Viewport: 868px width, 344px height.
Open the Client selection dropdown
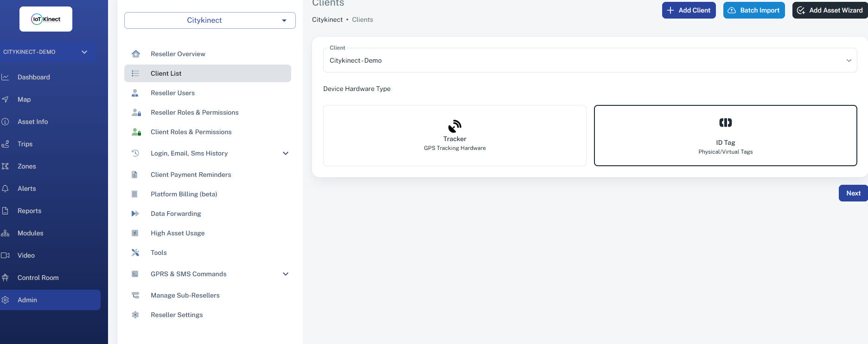click(x=590, y=60)
